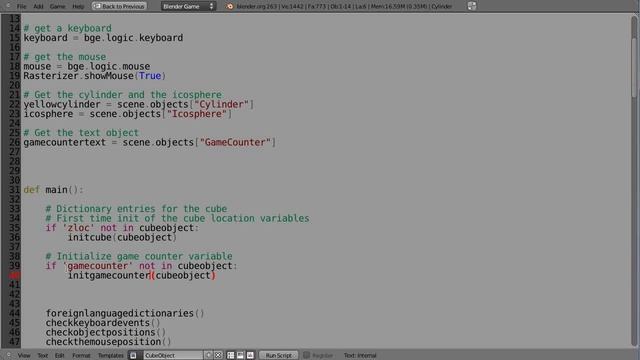Click scene statistics text in info header
The width and height of the screenshot is (640, 360).
coord(344,7)
